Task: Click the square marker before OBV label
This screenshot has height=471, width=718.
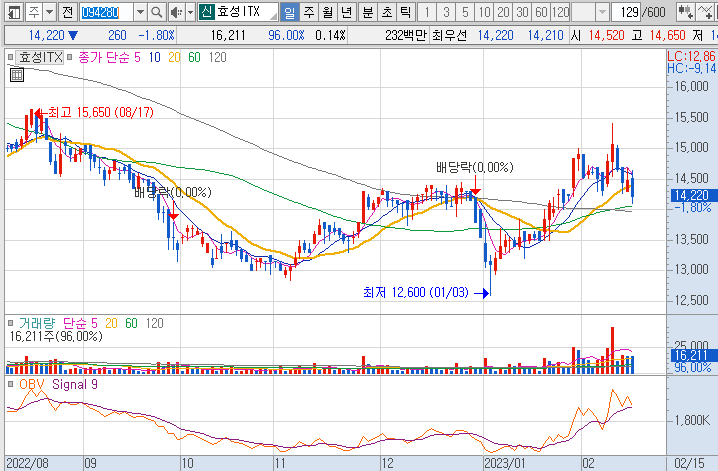Action: [10, 384]
